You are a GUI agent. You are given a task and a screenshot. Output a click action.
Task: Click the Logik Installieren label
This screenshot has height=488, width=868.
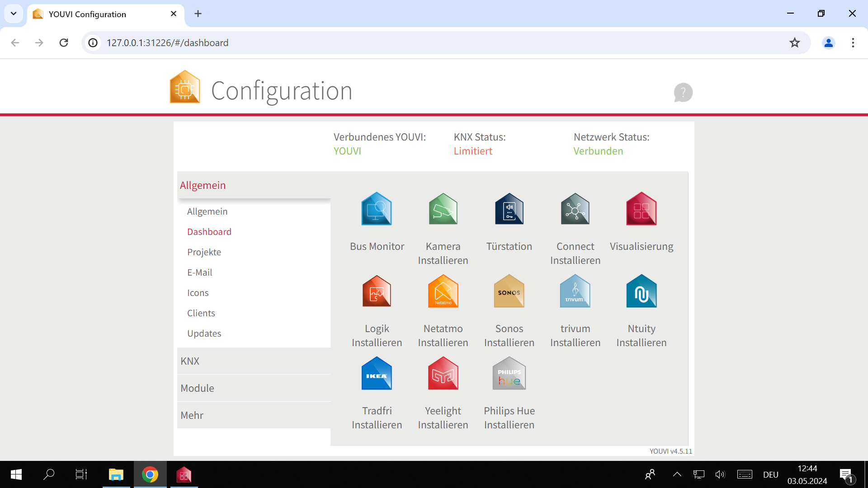click(x=377, y=336)
